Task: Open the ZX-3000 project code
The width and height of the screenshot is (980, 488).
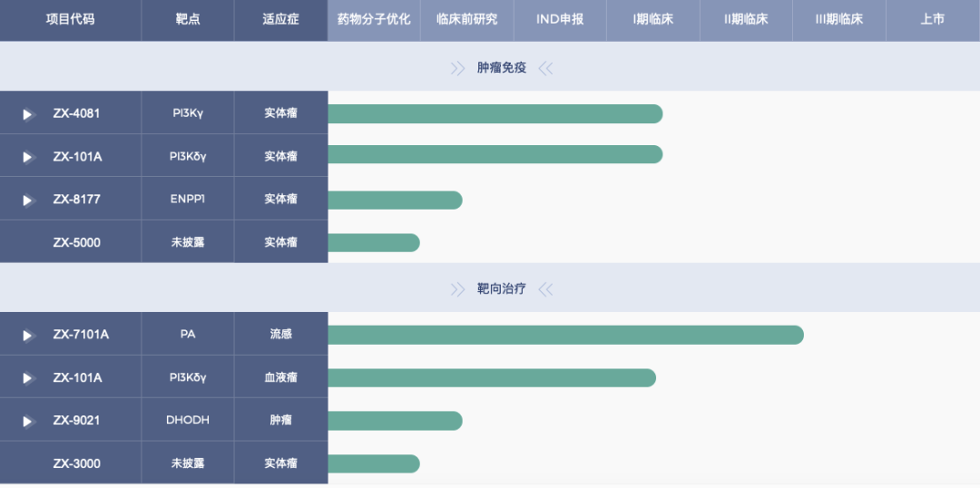Action: tap(76, 464)
